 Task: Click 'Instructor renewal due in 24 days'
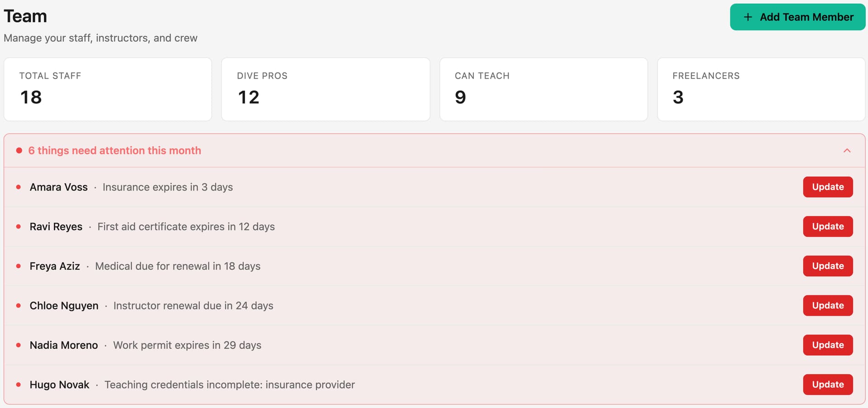pyautogui.click(x=193, y=306)
